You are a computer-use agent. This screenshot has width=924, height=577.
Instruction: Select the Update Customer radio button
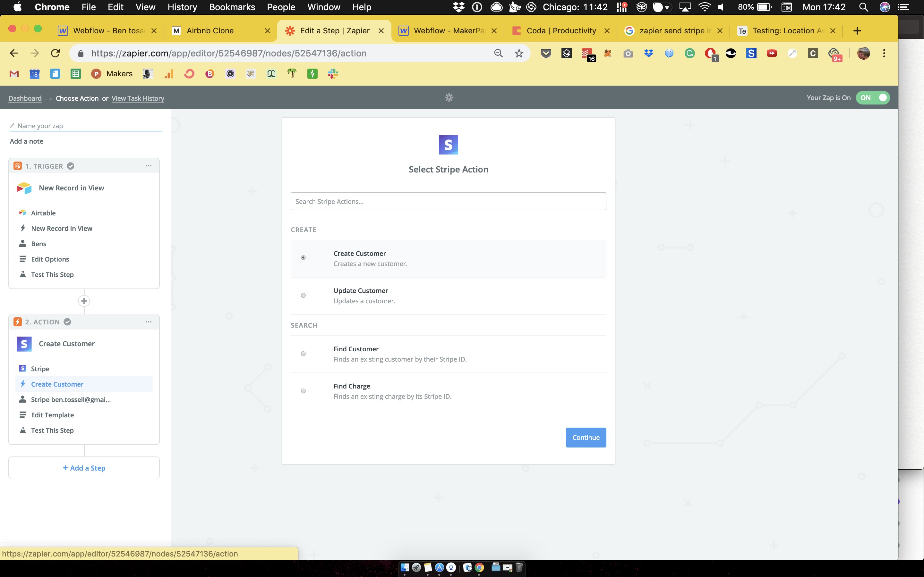[x=303, y=295]
